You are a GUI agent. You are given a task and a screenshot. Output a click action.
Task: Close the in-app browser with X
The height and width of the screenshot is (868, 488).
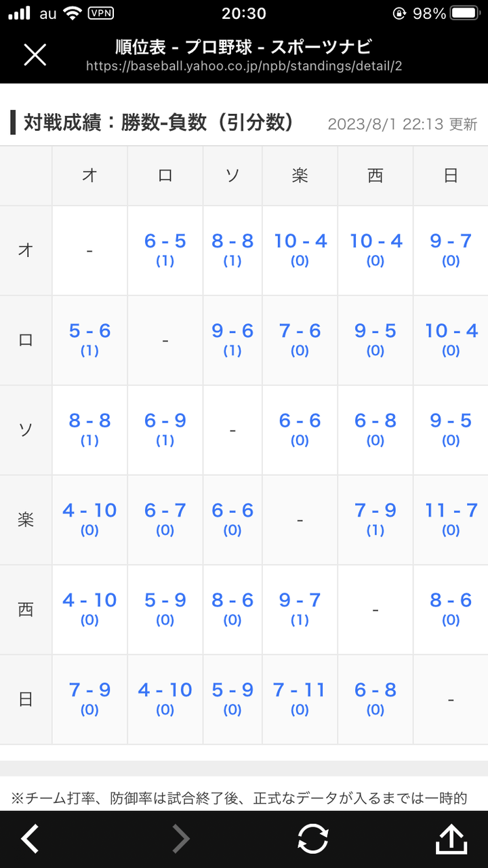(35, 55)
